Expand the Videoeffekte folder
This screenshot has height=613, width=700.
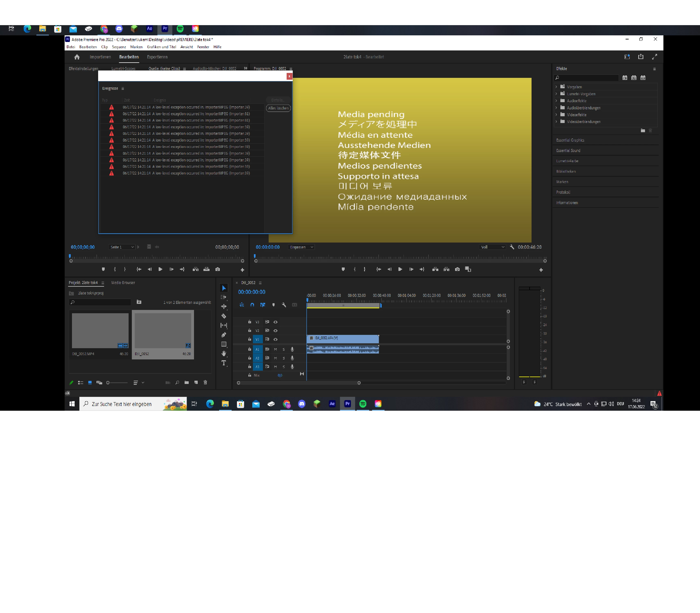pyautogui.click(x=556, y=115)
